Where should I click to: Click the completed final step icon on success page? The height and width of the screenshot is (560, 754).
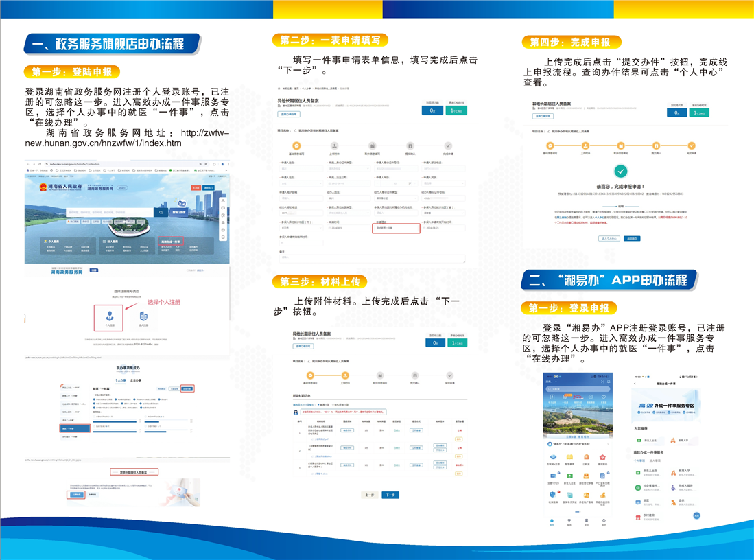(x=692, y=145)
